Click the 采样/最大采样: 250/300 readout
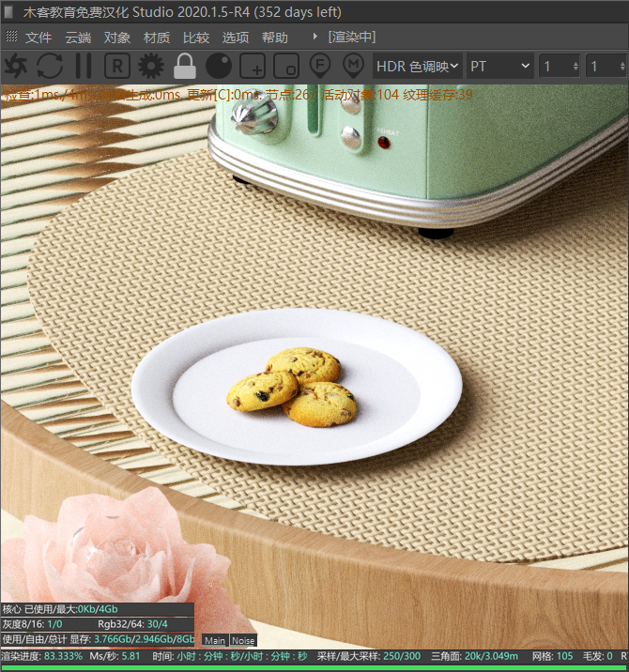This screenshot has width=629, height=672. point(369,656)
